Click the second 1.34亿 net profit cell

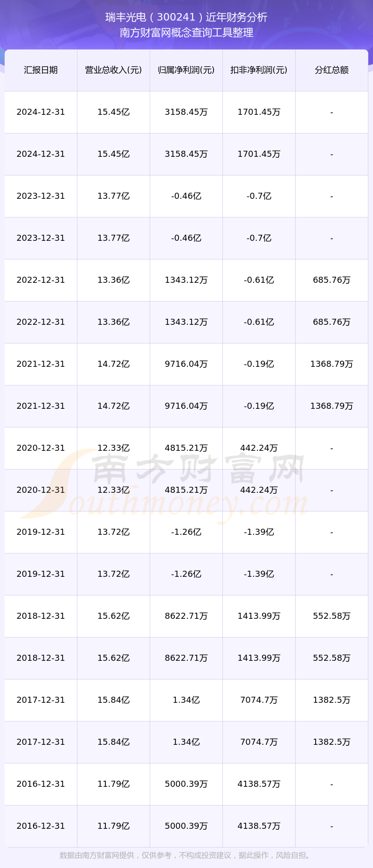click(x=186, y=742)
